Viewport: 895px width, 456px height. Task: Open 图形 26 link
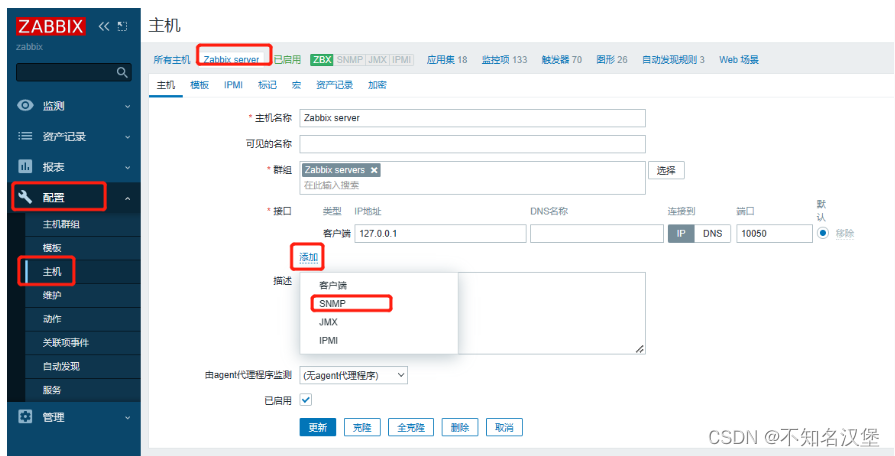(x=612, y=59)
